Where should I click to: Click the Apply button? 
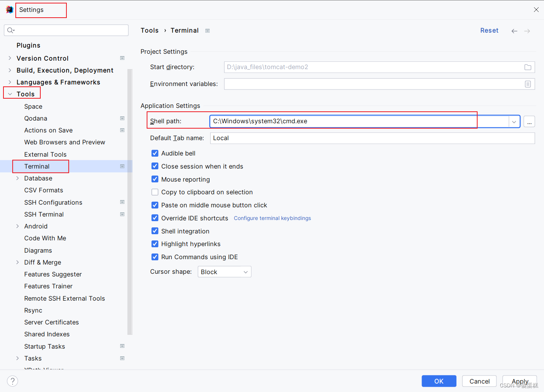tap(519, 381)
